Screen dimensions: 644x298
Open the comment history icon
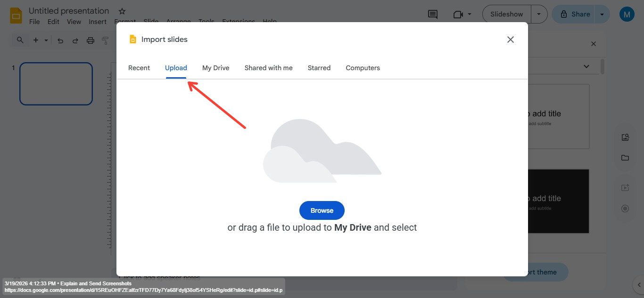point(433,15)
